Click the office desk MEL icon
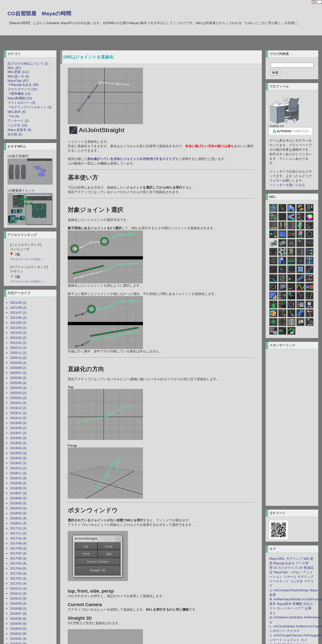 273,243
